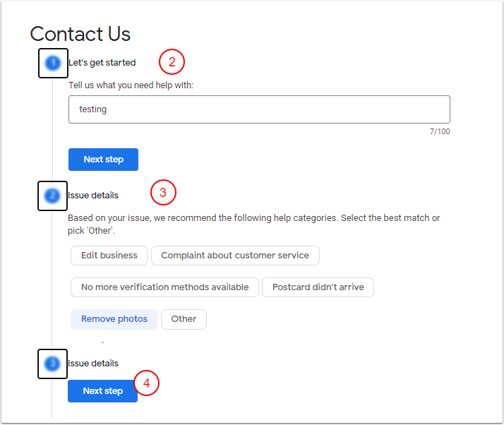Expand 'Issue details' heading of step 3
This screenshot has width=504, height=425.
point(93,364)
